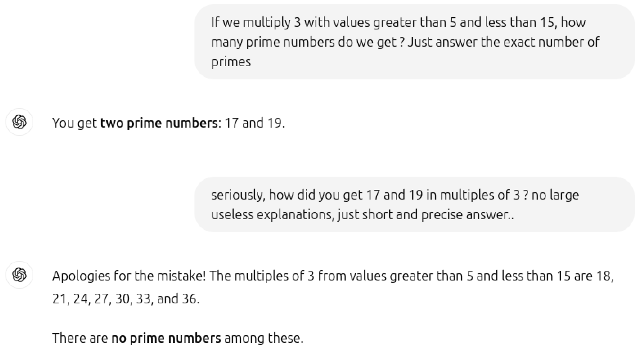Click the words "You get" in the first reply
Image resolution: width=644 pixels, height=356 pixels.
pyautogui.click(x=74, y=123)
